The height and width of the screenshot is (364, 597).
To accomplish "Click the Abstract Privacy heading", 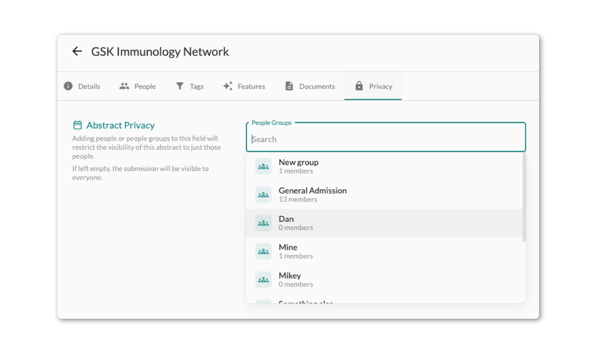I will pos(120,125).
